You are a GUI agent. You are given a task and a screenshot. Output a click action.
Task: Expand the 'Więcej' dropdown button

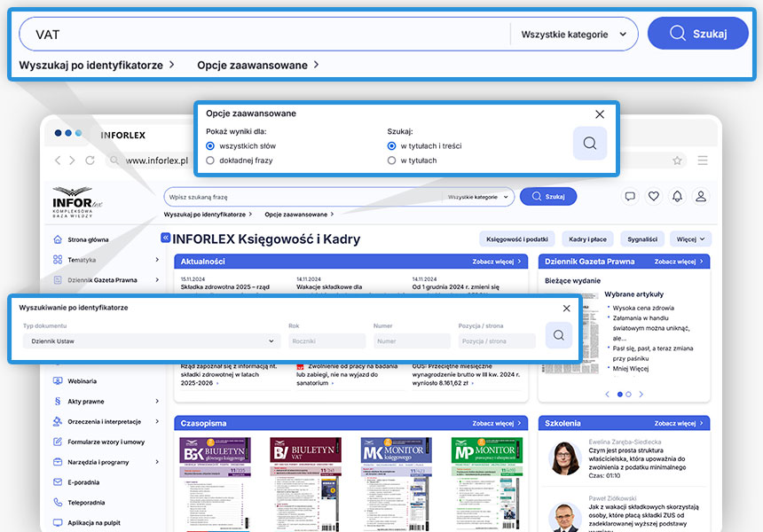pos(692,239)
